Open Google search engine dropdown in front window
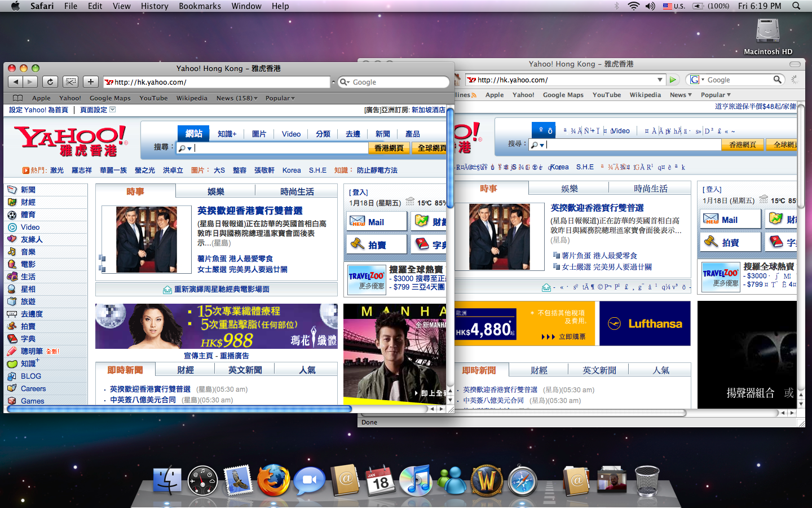Image resolution: width=812 pixels, height=508 pixels. coord(345,82)
